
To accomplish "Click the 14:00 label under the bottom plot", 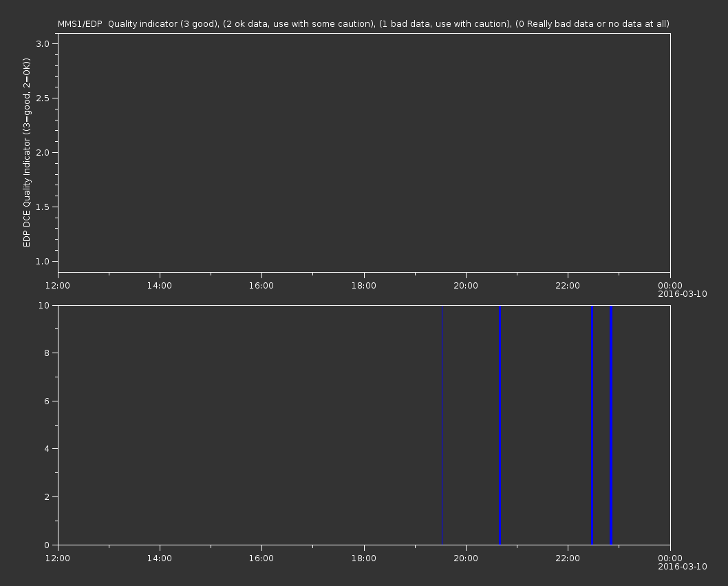I will (159, 558).
